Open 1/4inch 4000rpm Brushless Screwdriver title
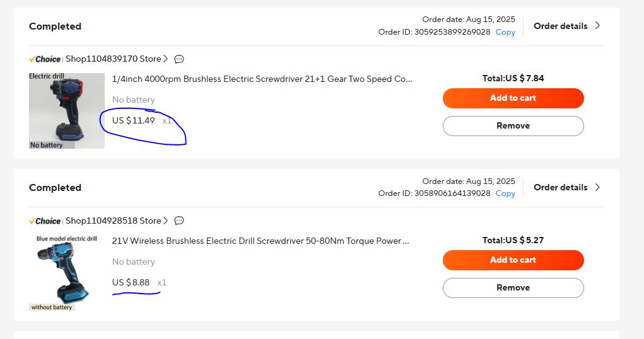This screenshot has height=339, width=644. [262, 79]
